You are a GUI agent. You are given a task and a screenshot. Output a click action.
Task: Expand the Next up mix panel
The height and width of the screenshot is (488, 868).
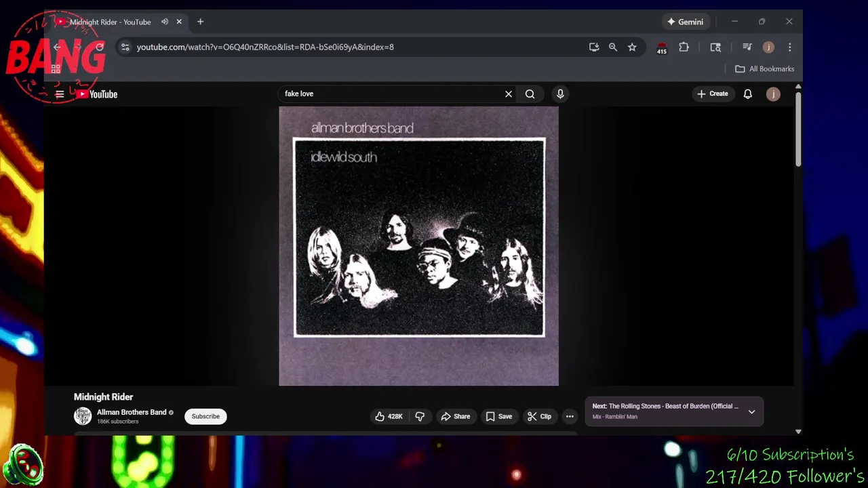[751, 411]
